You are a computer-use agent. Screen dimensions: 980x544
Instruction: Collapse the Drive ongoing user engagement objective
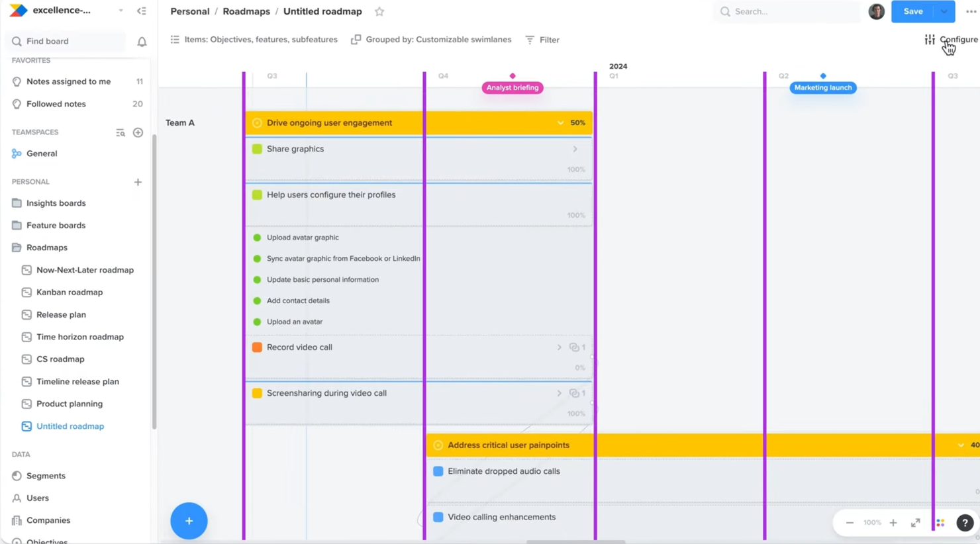coord(560,122)
